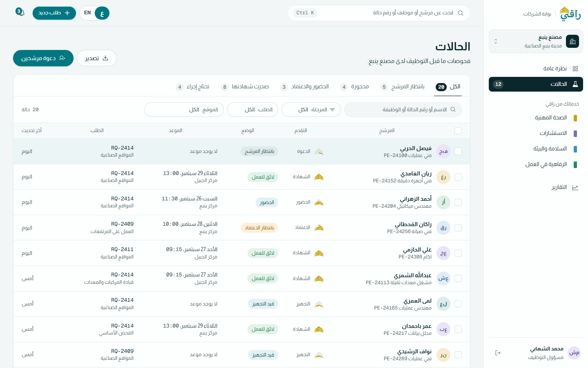
Task: Open التقارير reports in sidebar
Action: coord(536,187)
